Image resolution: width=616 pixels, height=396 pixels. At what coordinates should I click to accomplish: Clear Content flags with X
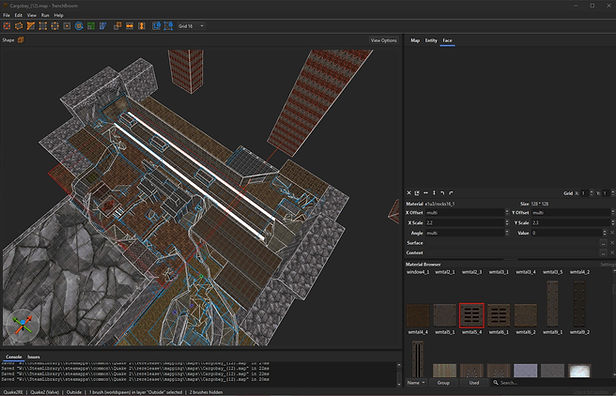tap(612, 253)
